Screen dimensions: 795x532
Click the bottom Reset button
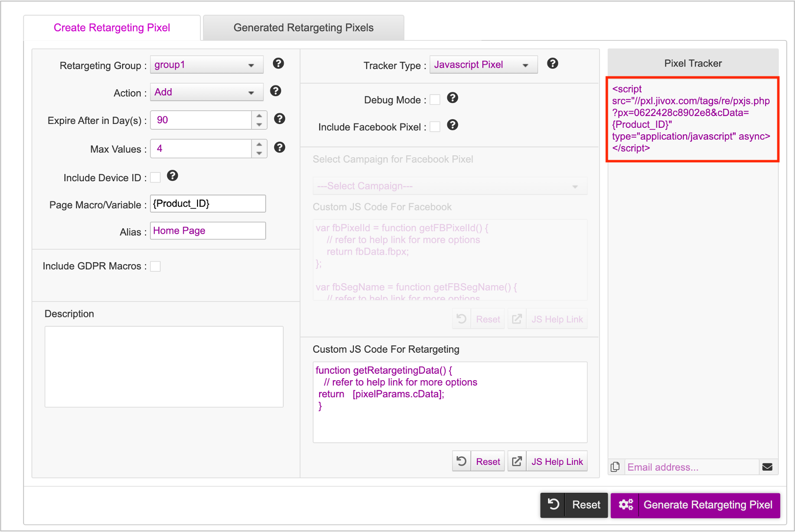click(574, 505)
